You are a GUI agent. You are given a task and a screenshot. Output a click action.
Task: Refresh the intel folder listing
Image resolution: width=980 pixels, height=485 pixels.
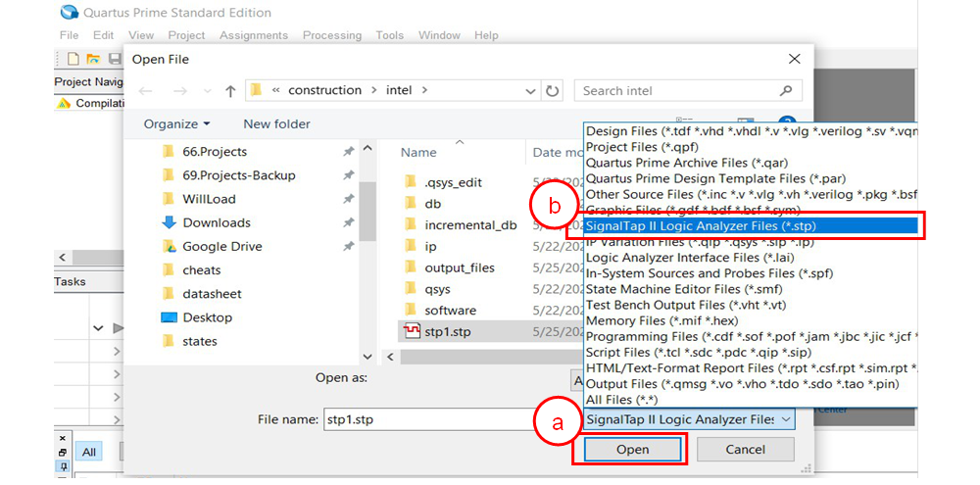pyautogui.click(x=551, y=90)
